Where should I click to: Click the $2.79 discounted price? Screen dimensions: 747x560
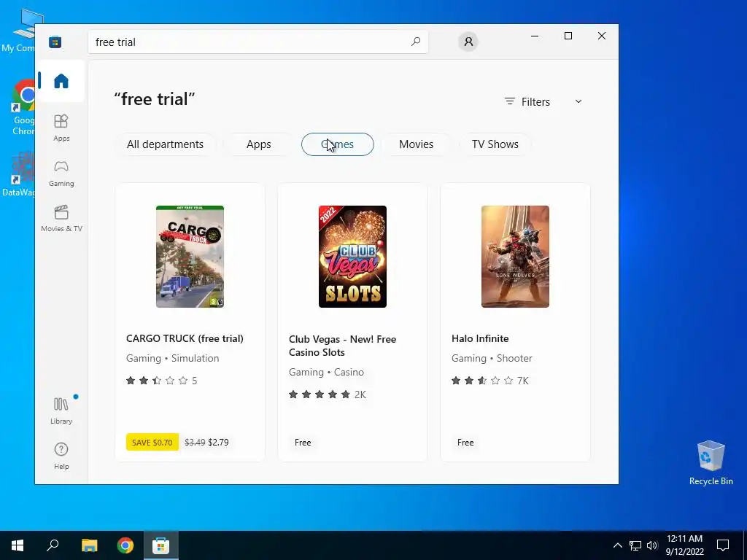pyautogui.click(x=218, y=443)
